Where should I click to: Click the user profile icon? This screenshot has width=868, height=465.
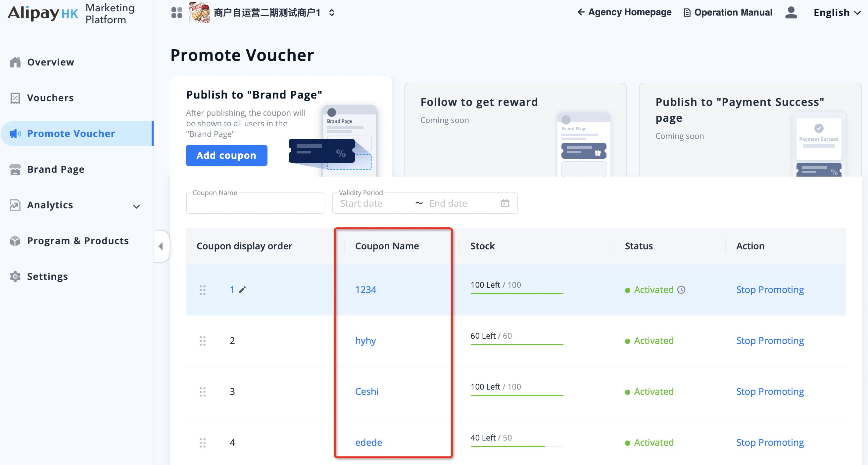tap(791, 13)
